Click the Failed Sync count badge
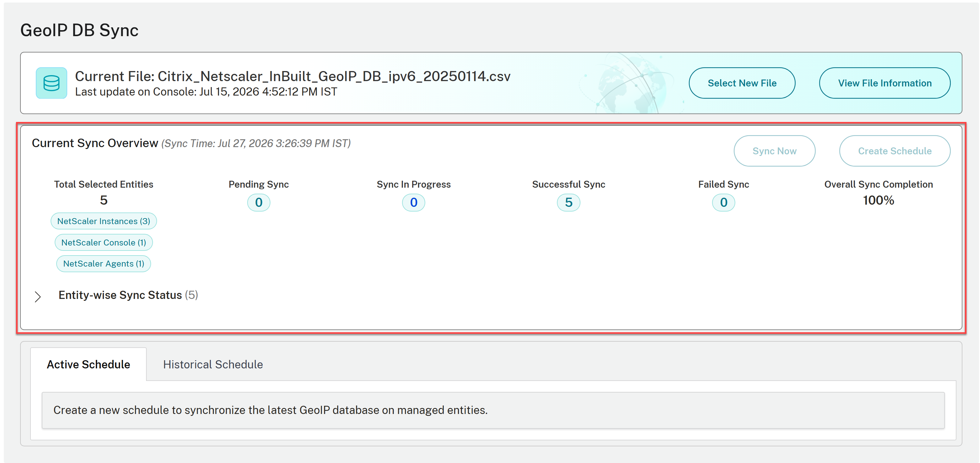The height and width of the screenshot is (463, 980). 724,202
